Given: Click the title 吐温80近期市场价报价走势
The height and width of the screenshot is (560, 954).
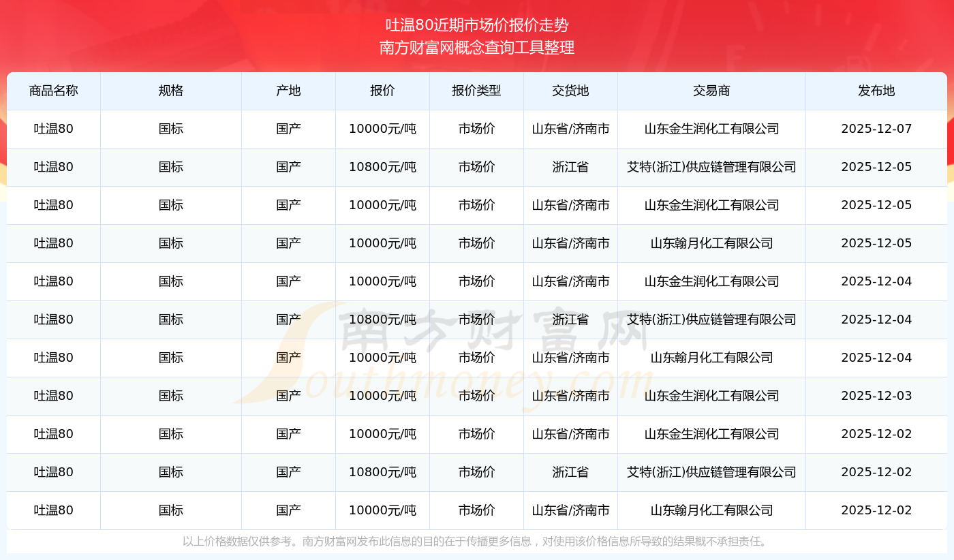Looking at the screenshot, I should [477, 26].
